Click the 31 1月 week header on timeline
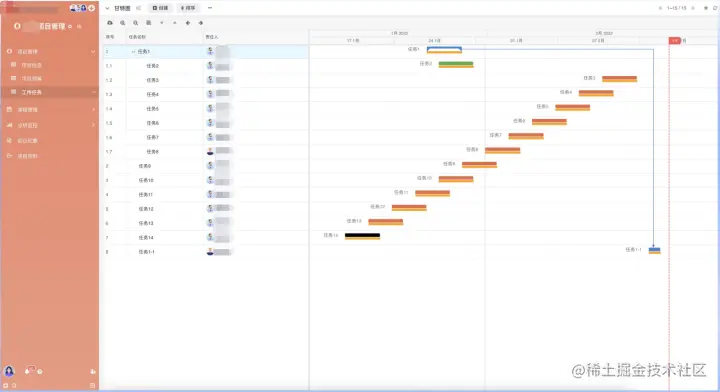This screenshot has height=392, width=720. [516, 41]
